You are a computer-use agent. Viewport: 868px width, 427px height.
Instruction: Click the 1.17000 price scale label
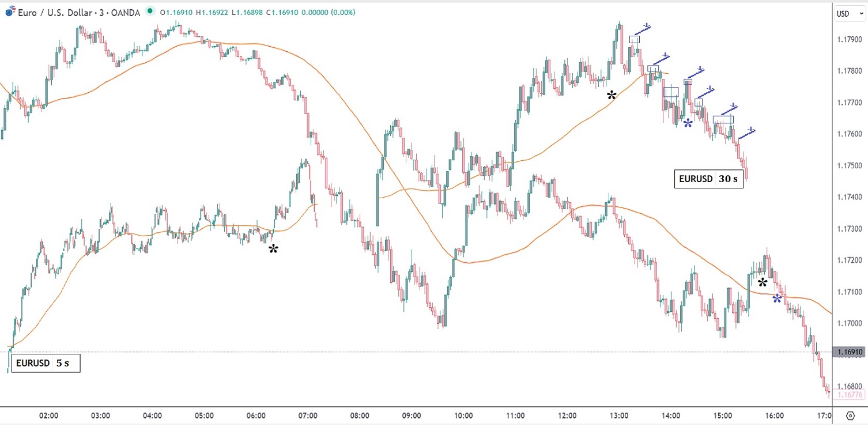tap(850, 323)
